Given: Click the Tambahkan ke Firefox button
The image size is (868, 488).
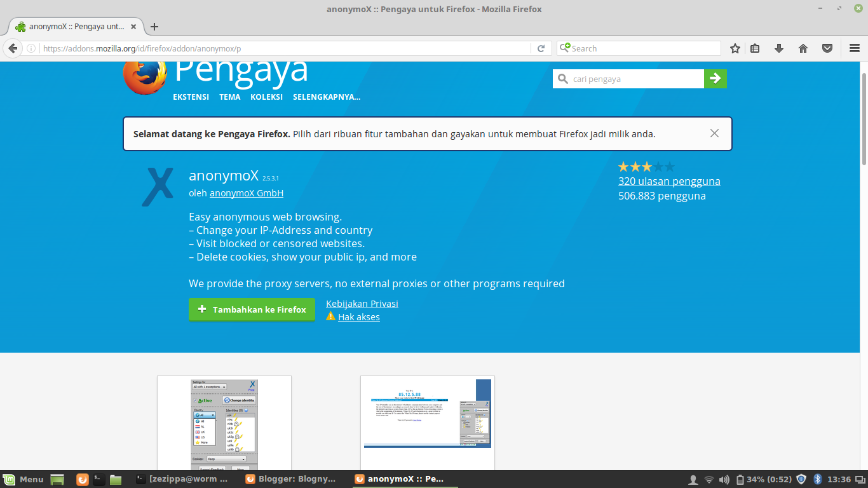Looking at the screenshot, I should [x=252, y=309].
